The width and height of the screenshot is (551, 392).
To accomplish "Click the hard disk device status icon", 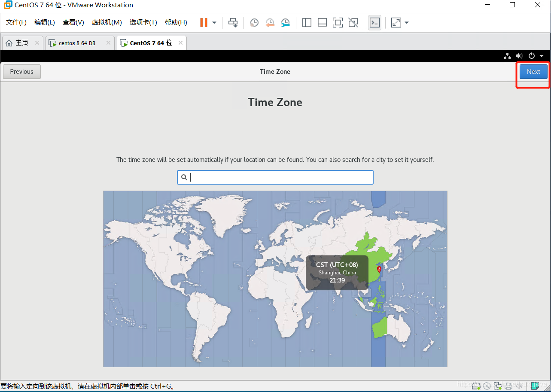I will tap(476, 386).
